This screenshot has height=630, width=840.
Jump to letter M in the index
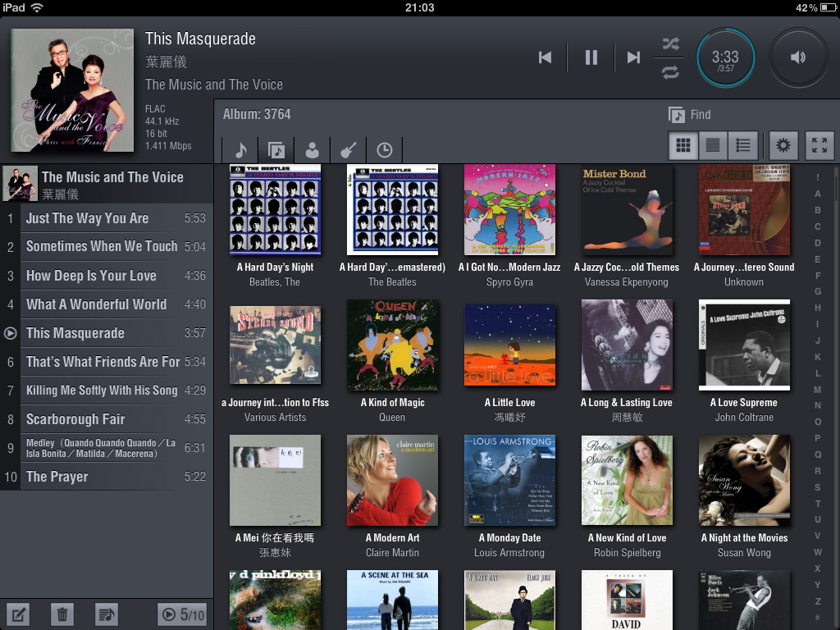pyautogui.click(x=818, y=390)
